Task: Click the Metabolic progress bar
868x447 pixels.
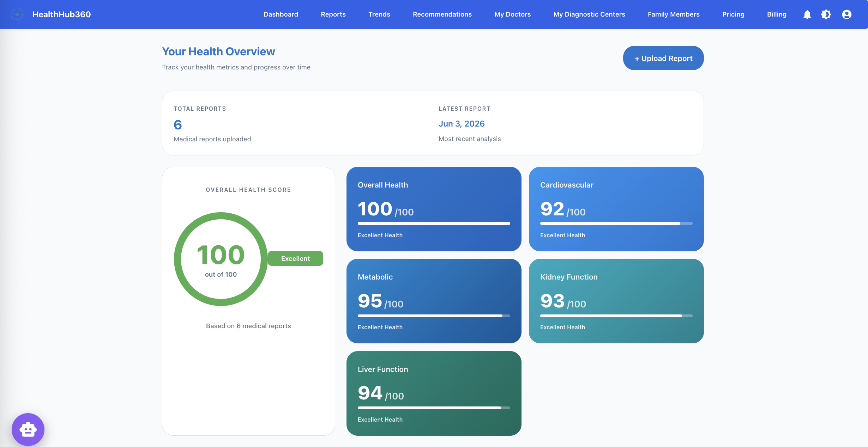Action: [x=434, y=316]
